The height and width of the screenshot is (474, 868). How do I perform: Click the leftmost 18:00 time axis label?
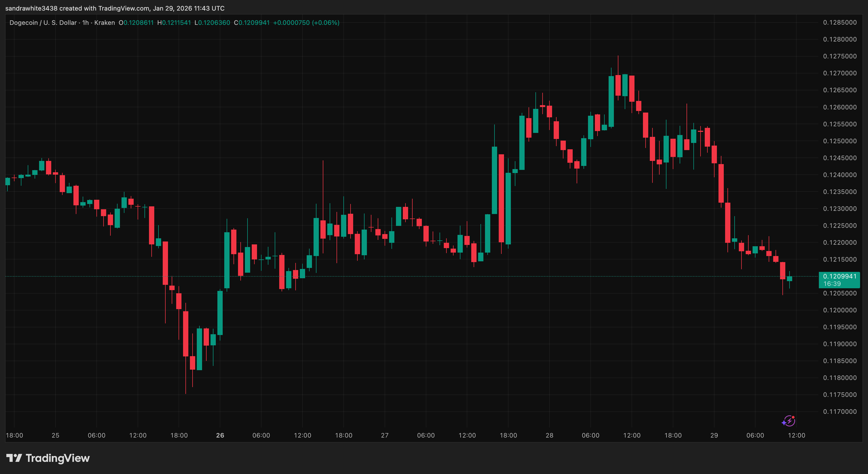pyautogui.click(x=15, y=435)
